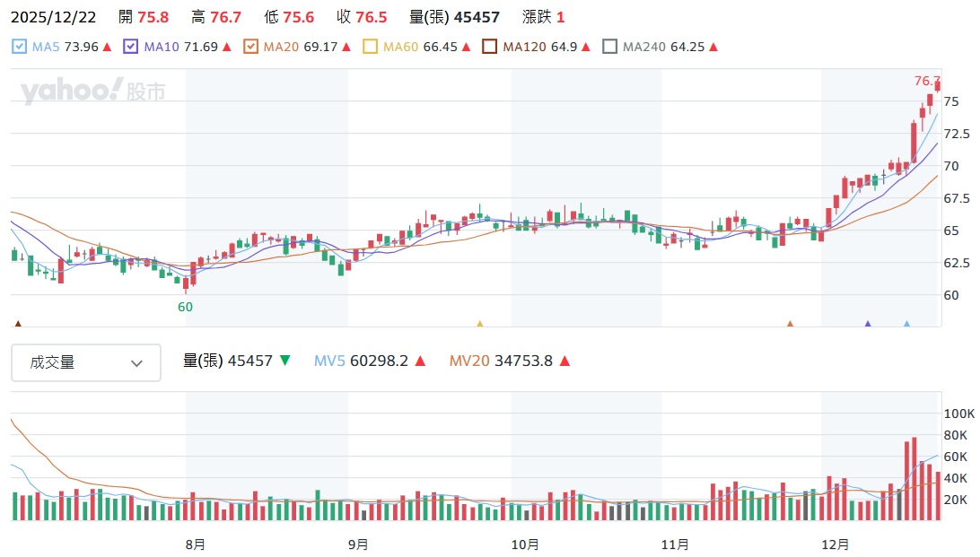
Task: Click the orange triangle marker in late November
Action: coord(790,324)
